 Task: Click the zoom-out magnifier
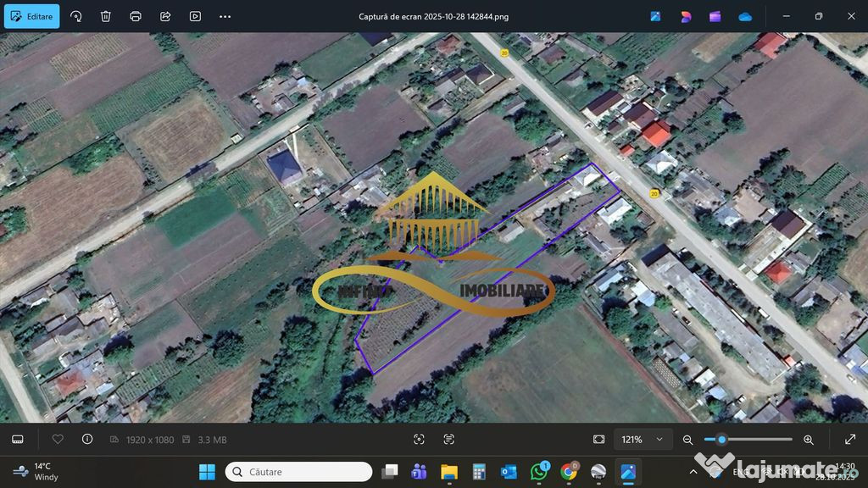688,440
